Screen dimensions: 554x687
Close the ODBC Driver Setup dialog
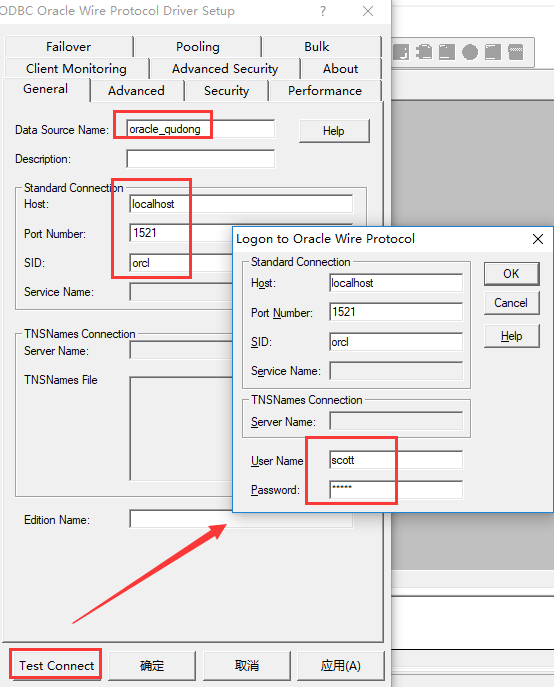pos(368,11)
